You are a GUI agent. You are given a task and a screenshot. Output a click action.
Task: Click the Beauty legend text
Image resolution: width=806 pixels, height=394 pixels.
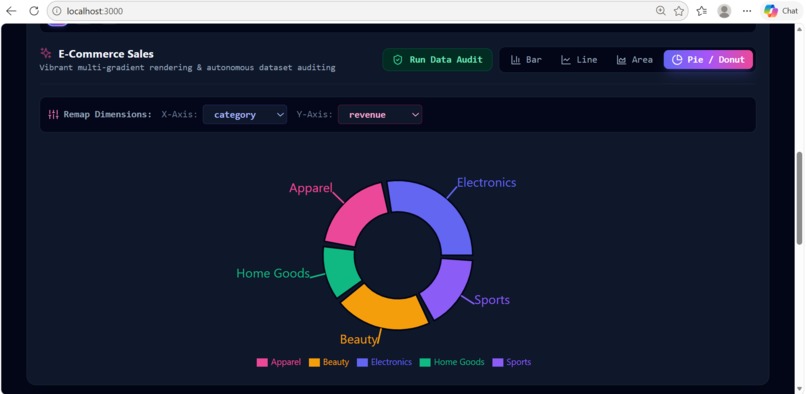[x=336, y=362]
